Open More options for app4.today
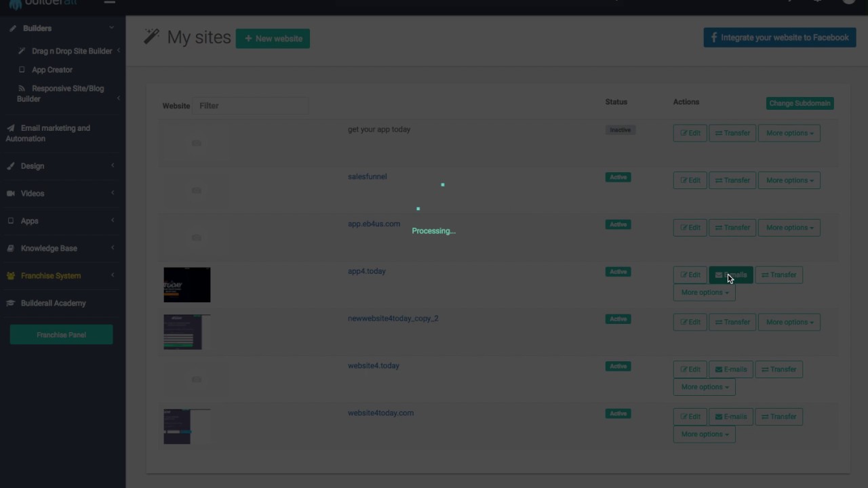This screenshot has width=868, height=488. (x=705, y=293)
